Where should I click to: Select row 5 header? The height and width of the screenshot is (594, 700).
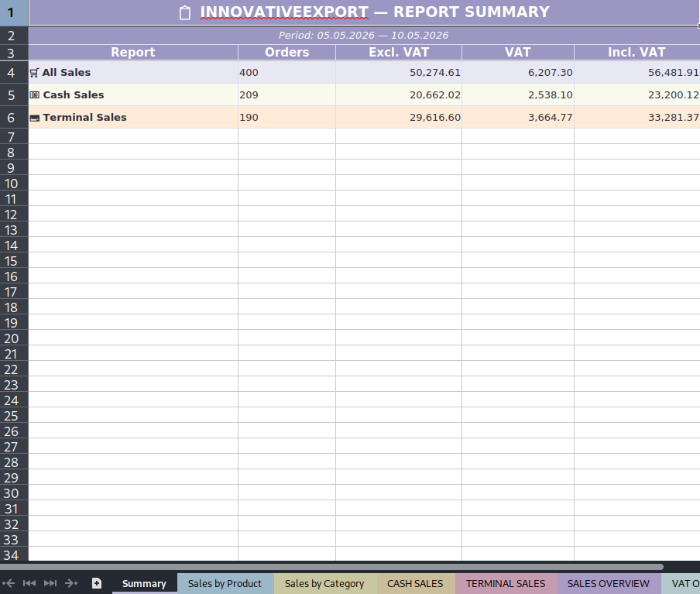click(x=14, y=94)
